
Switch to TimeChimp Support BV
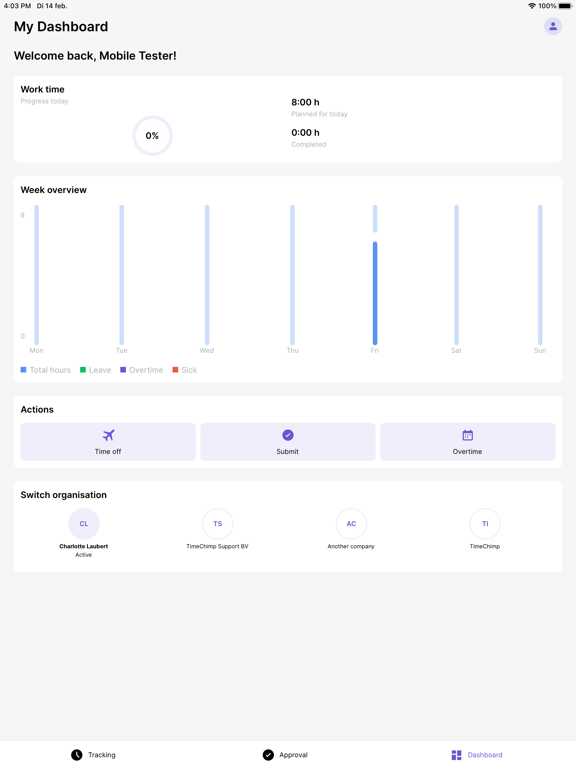pos(217,546)
